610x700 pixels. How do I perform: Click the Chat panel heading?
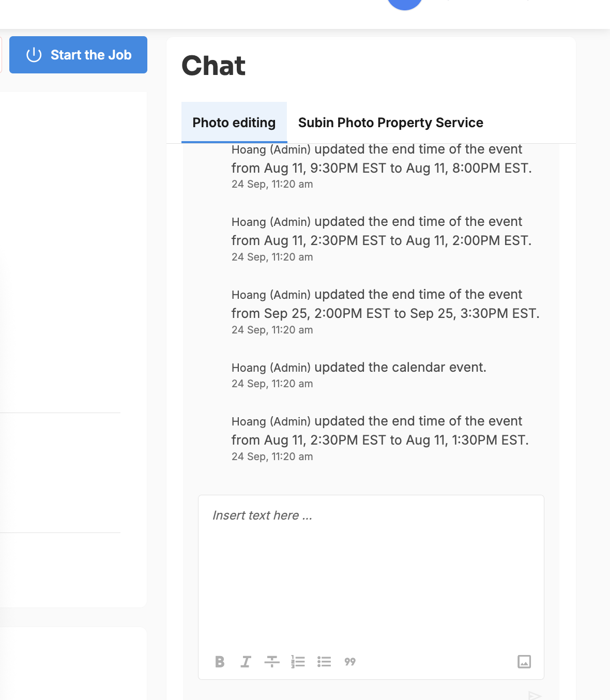[213, 66]
